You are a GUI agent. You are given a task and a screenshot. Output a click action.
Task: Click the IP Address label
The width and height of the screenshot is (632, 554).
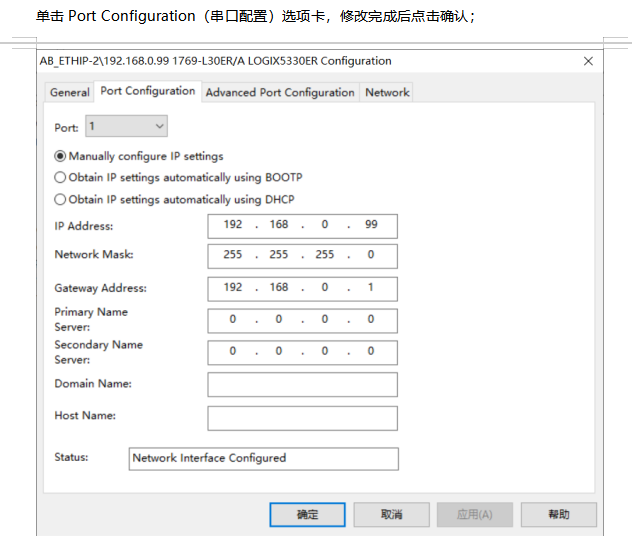point(84,226)
